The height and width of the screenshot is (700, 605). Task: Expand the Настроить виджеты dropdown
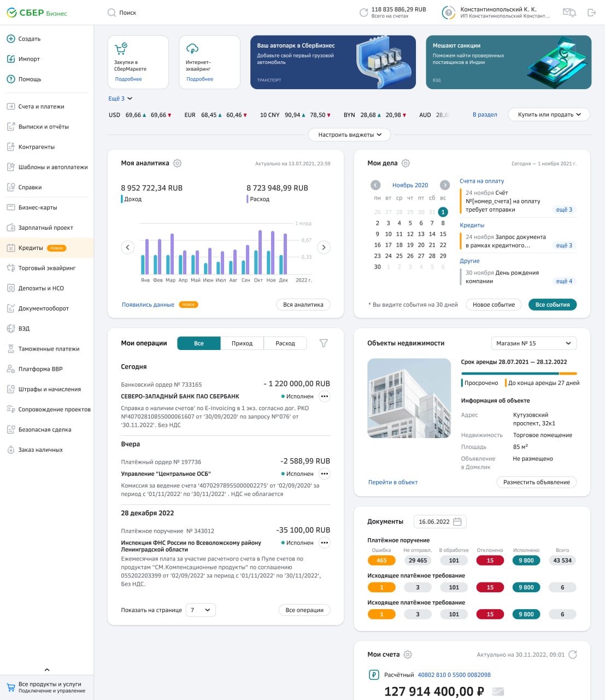(x=350, y=135)
